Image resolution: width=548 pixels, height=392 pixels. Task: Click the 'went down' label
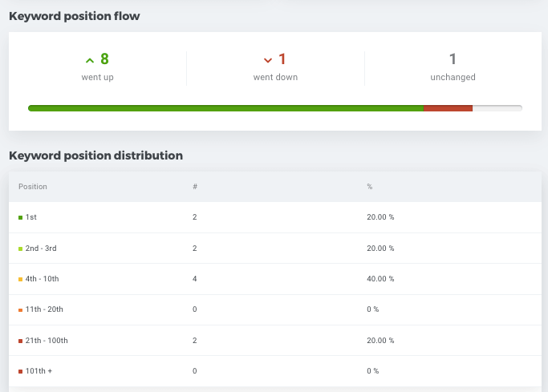tap(275, 77)
